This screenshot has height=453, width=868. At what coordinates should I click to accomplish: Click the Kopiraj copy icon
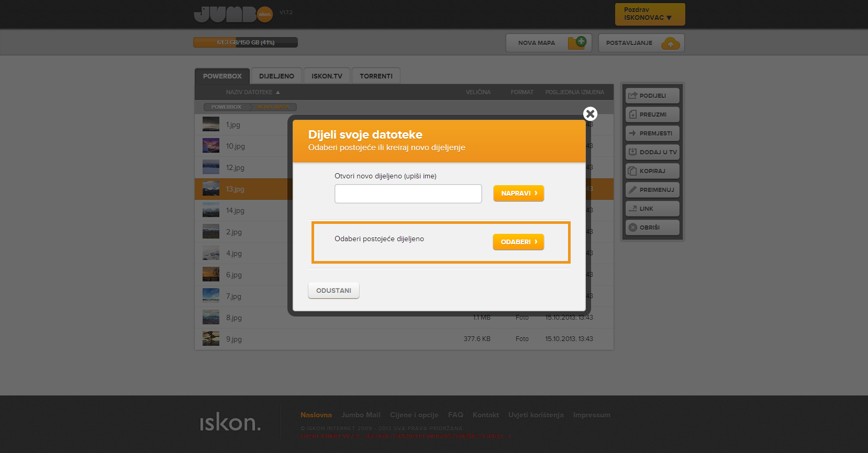coord(632,171)
